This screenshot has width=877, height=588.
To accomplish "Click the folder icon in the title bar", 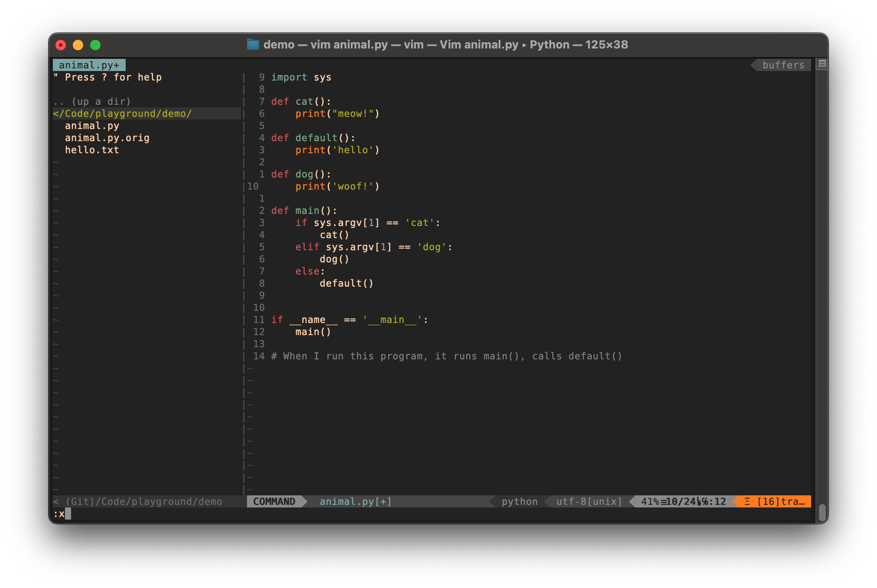I will (x=253, y=45).
